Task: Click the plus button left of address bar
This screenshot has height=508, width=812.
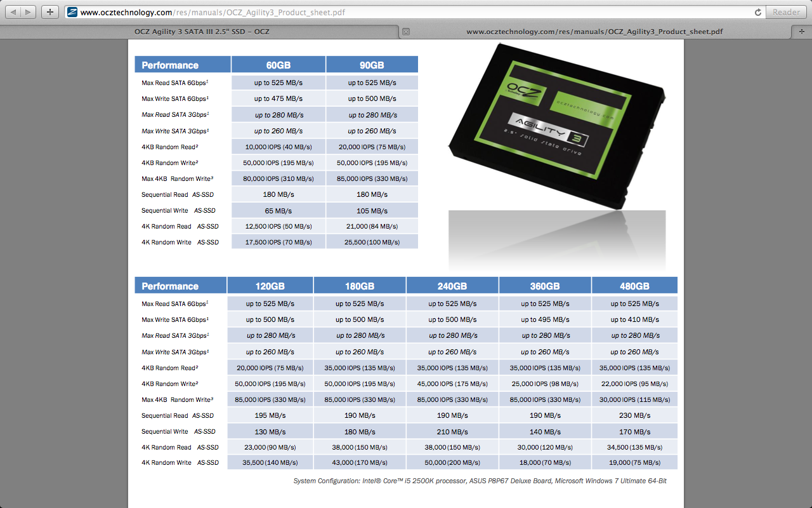Action: (x=50, y=12)
